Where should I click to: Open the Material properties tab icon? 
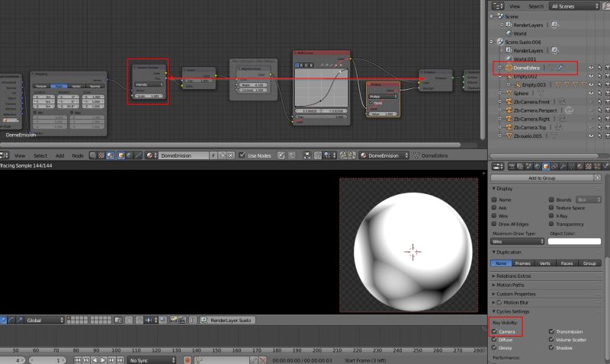[x=580, y=167]
